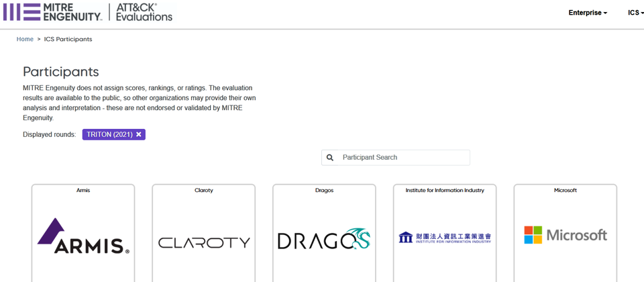
Task: Open the Microsoft participant card logo
Action: pyautogui.click(x=566, y=235)
